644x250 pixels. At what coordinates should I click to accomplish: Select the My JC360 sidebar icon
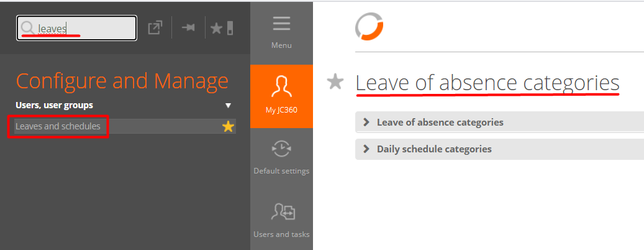pos(281,86)
